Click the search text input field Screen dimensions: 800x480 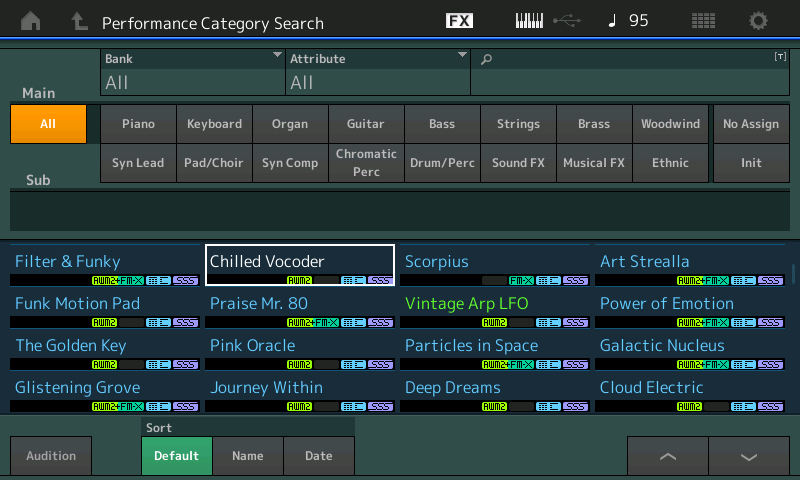(x=630, y=72)
